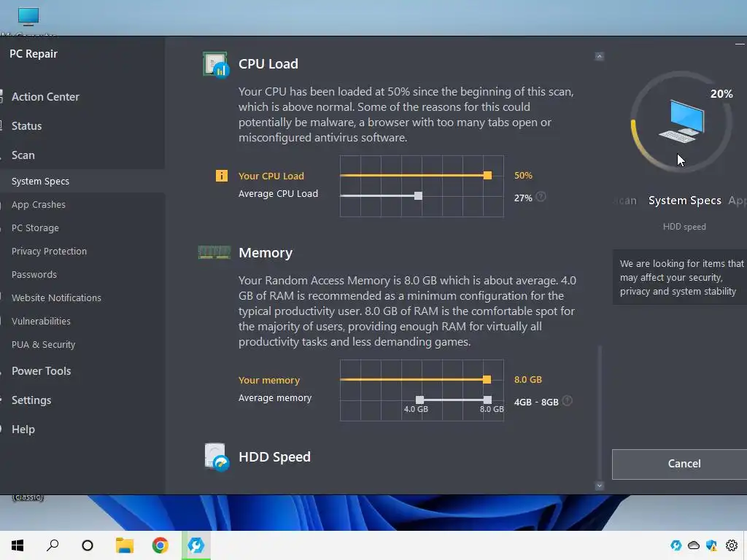
Task: Open PUA & Security item
Action: pyautogui.click(x=43, y=344)
